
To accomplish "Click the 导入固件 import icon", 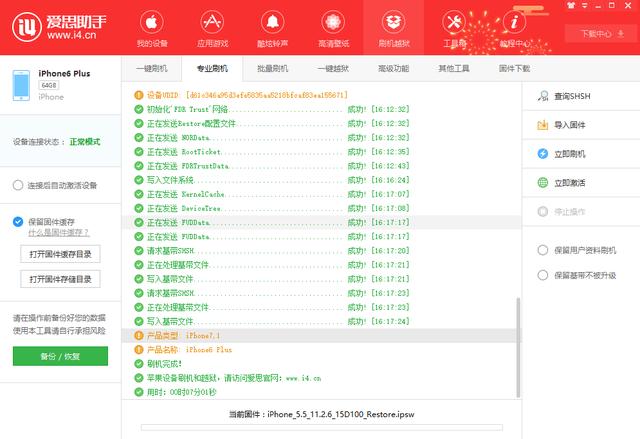I will (x=543, y=125).
